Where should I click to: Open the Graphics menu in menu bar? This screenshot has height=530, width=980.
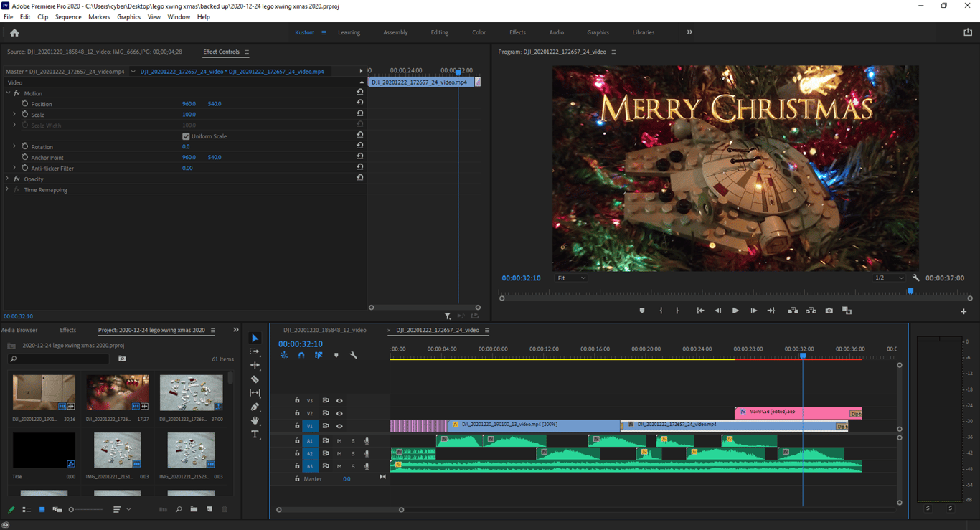tap(128, 16)
